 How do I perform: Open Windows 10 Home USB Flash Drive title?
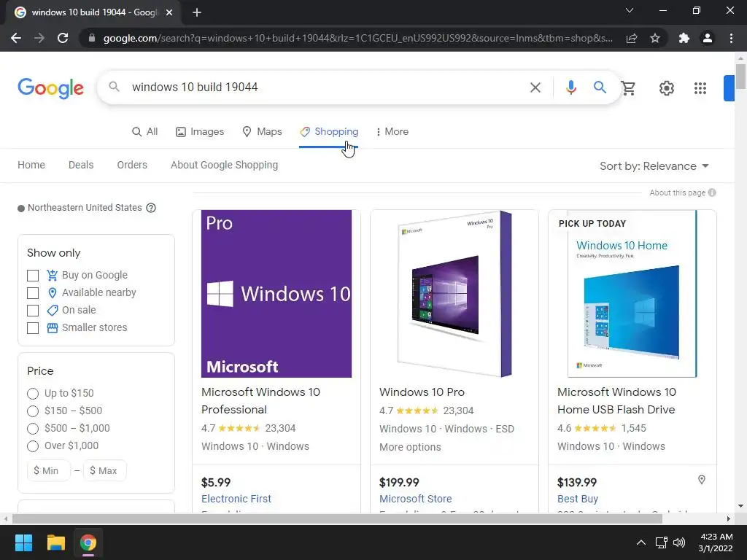(x=616, y=401)
